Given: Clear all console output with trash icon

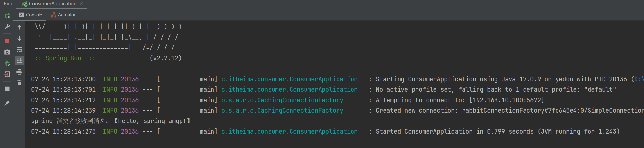Looking at the screenshot, I should pos(19,83).
